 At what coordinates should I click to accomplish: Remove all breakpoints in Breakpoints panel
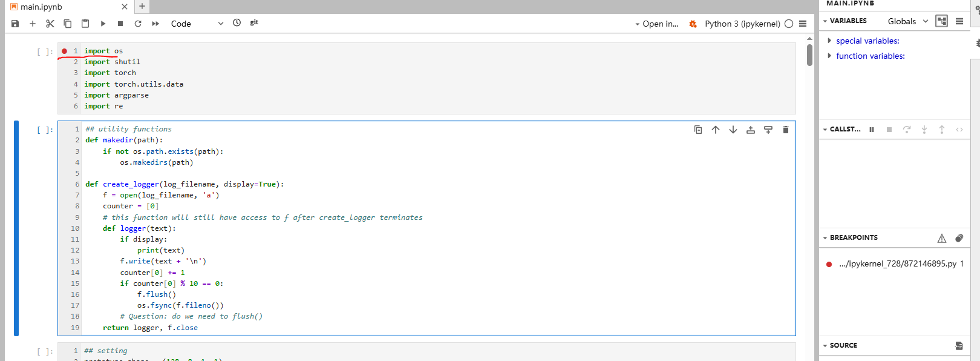point(959,238)
